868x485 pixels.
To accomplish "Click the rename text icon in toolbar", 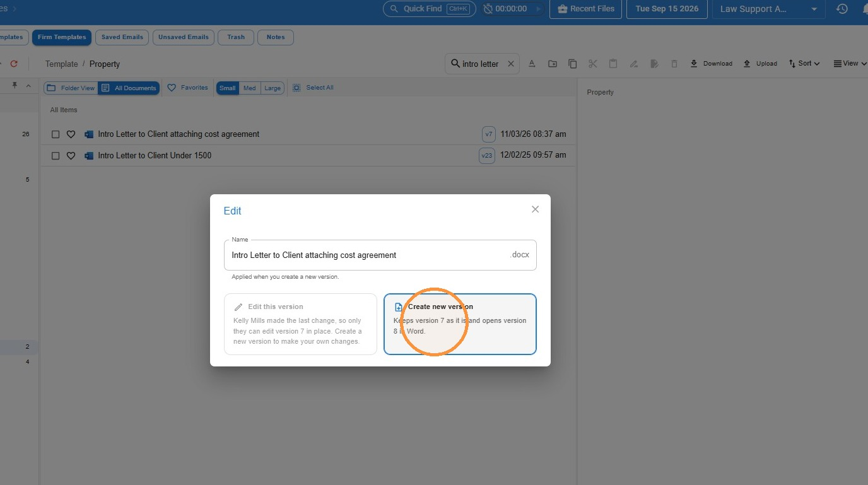I will point(532,64).
